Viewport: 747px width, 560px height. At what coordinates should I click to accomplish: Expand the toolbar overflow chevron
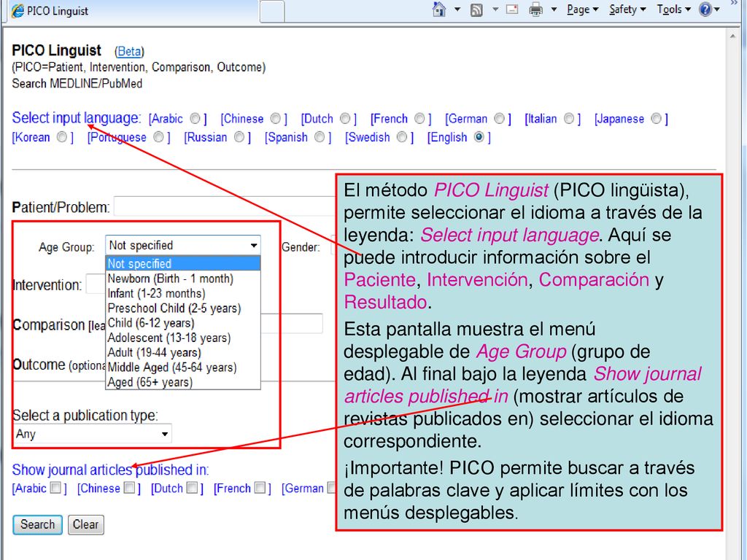734,3
